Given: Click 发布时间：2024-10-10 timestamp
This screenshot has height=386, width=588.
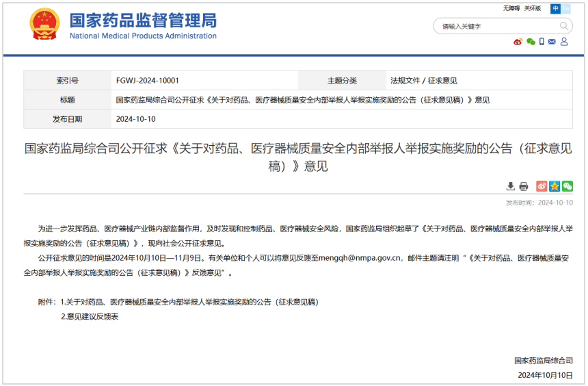Looking at the screenshot, I should coord(539,203).
